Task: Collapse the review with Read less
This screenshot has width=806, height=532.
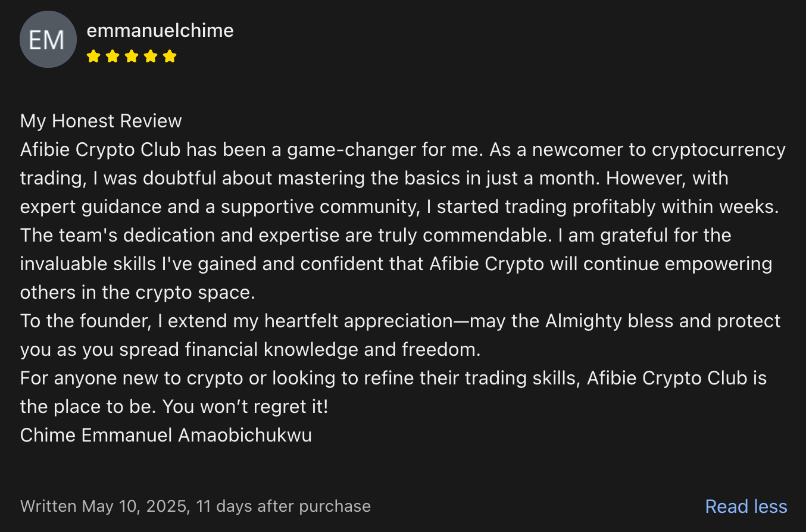Action: pyautogui.click(x=746, y=506)
